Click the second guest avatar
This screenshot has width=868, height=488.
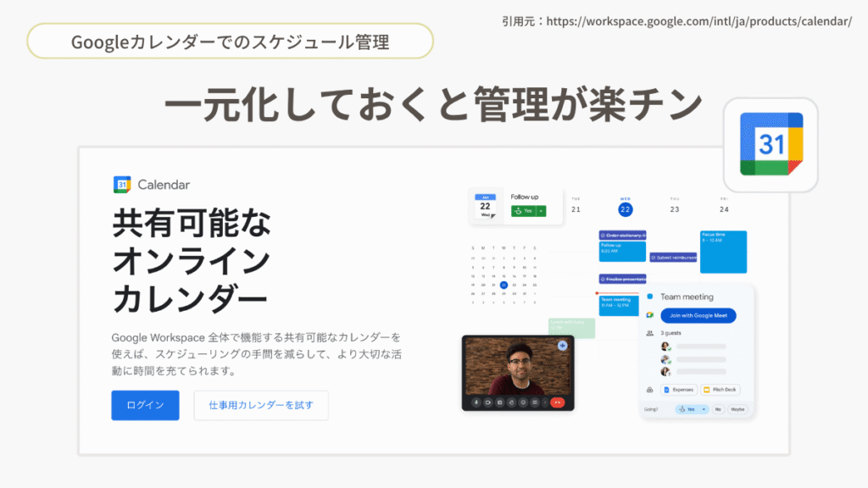(665, 359)
